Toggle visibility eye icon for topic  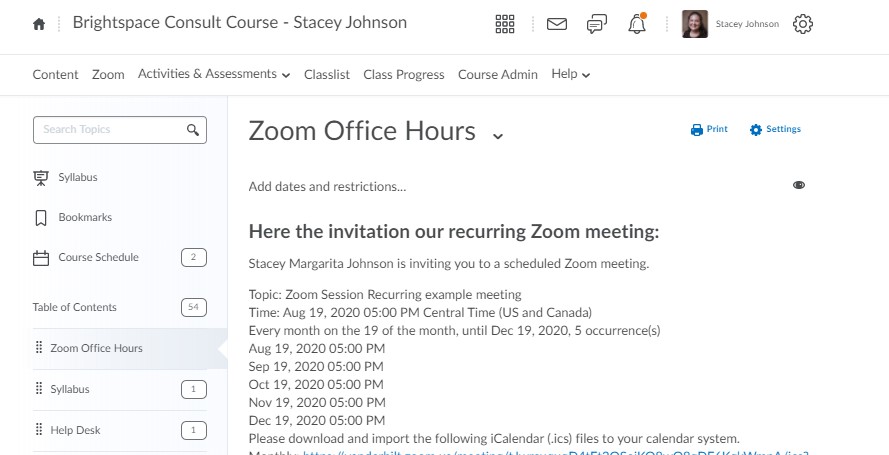click(799, 185)
